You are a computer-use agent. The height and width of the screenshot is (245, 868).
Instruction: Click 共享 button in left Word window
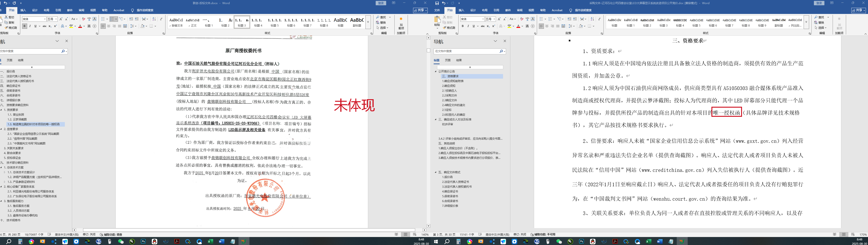[x=420, y=11]
